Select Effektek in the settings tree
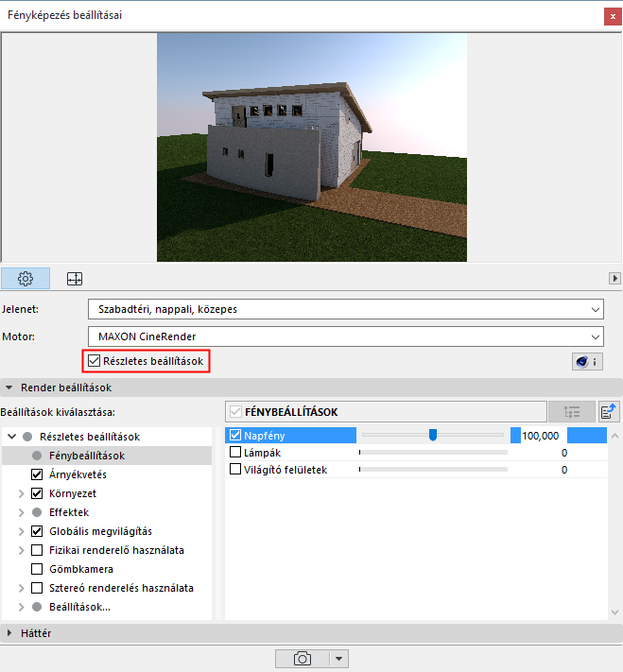Viewport: 623px width, 672px height. pos(69,512)
